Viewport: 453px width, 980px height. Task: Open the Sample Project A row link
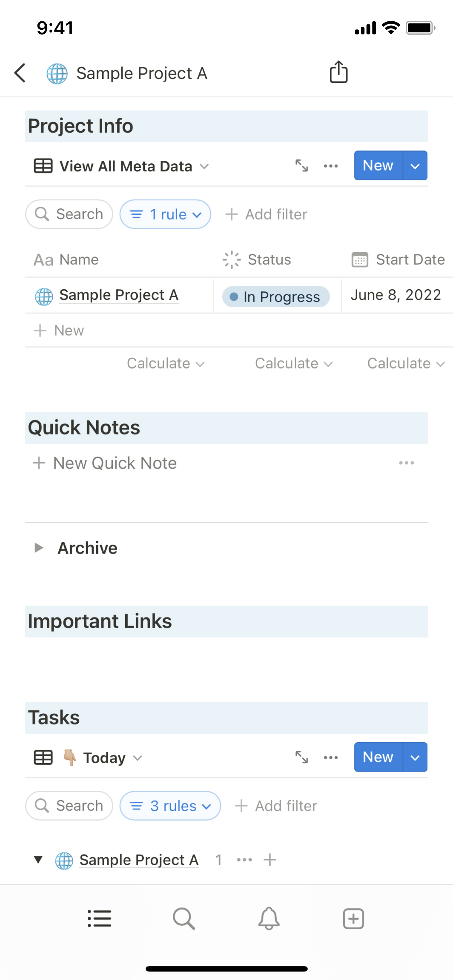(119, 295)
